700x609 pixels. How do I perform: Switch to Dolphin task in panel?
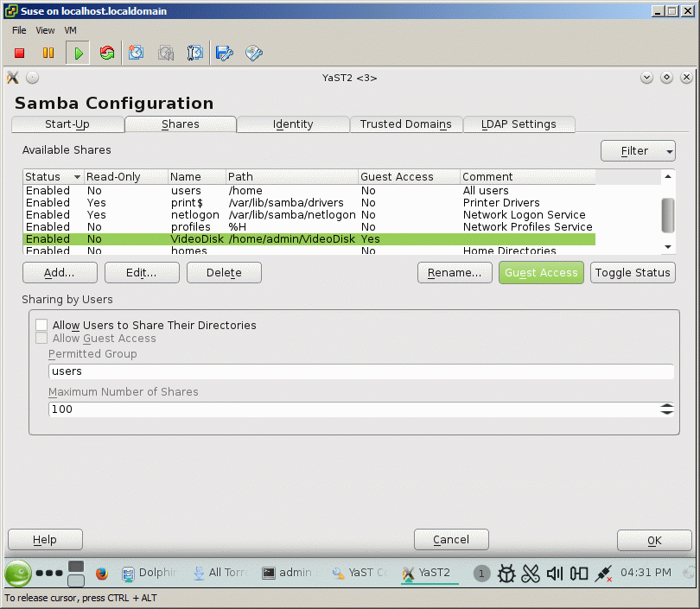point(150,573)
